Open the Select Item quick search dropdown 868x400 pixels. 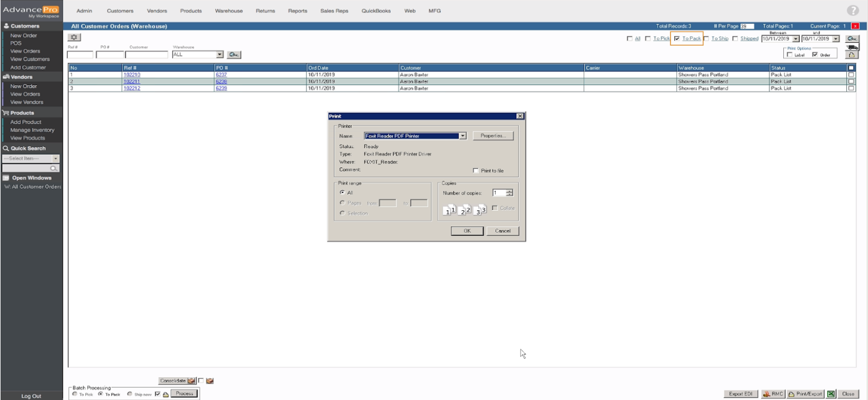[x=56, y=159]
